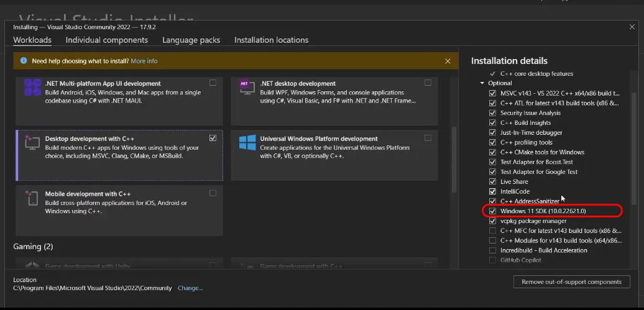
Task: Open the Language packs tab
Action: (191, 40)
